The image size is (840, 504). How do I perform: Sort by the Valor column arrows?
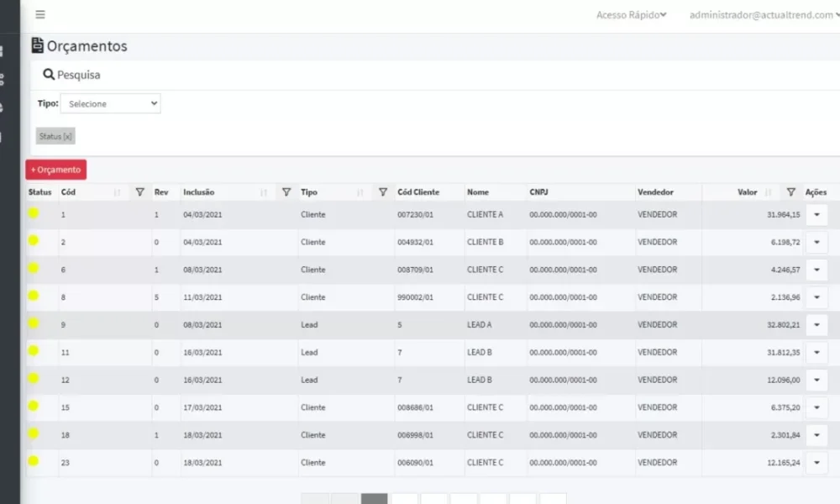pos(769,192)
